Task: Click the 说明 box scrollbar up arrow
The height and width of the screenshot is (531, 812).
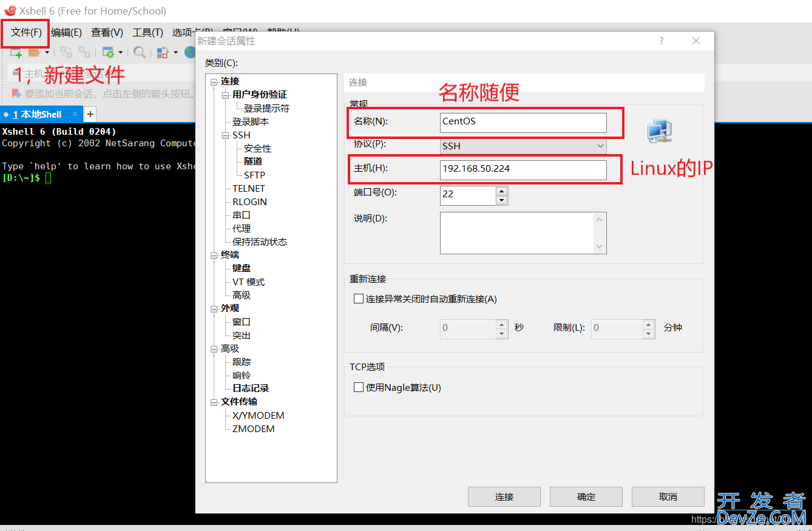Action: [600, 219]
